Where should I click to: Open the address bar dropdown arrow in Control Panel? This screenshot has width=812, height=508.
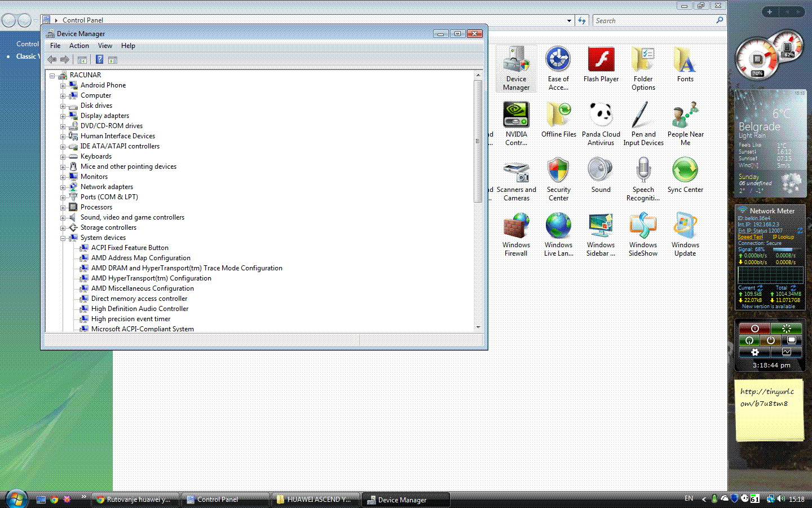tap(569, 21)
